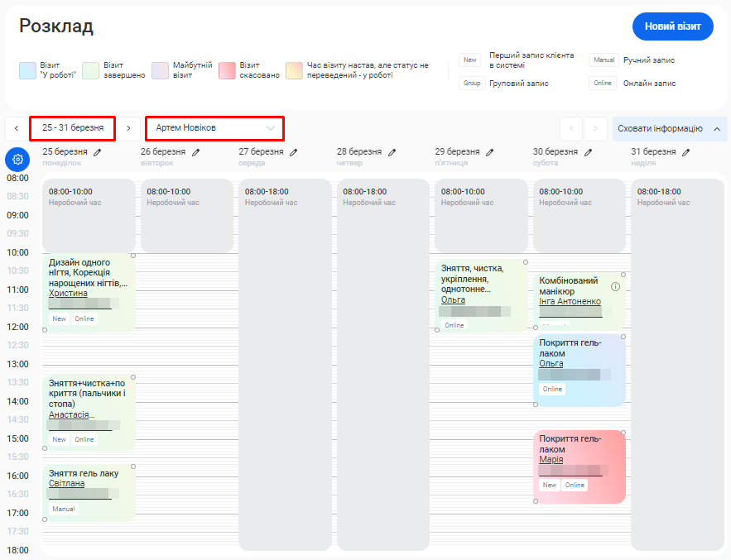
Task: Click pencil edit icon next to 27 березня
Action: (x=294, y=152)
